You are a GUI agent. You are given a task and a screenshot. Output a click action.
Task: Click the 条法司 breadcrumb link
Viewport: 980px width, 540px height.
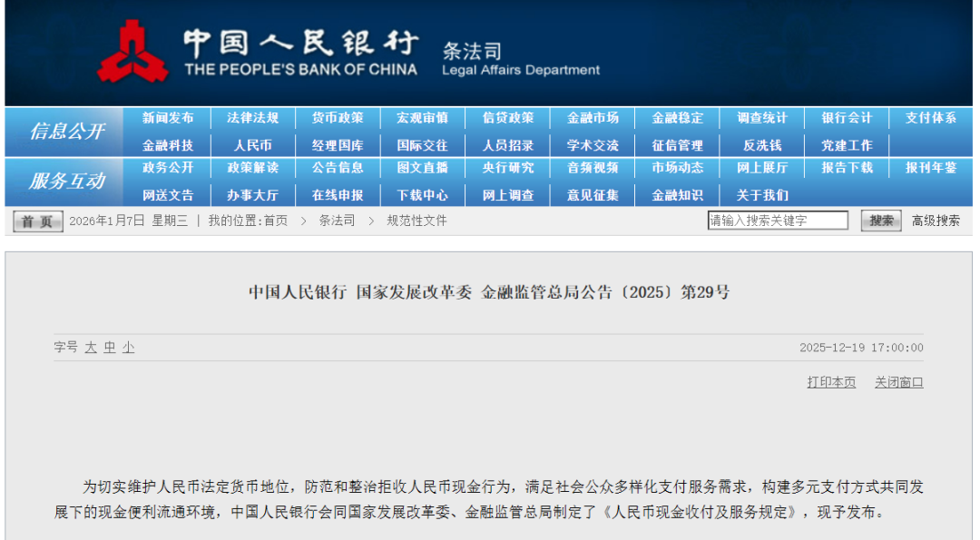pyautogui.click(x=336, y=221)
